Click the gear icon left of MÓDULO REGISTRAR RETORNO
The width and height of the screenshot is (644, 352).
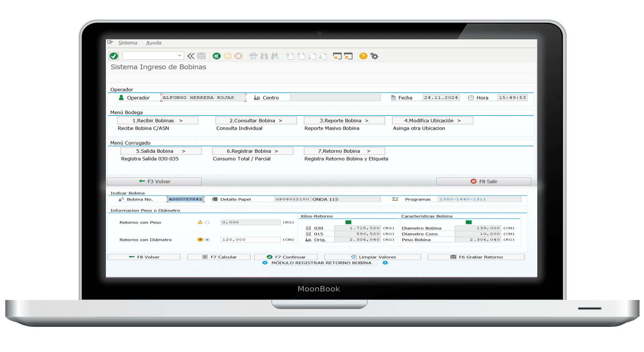pyautogui.click(x=265, y=263)
